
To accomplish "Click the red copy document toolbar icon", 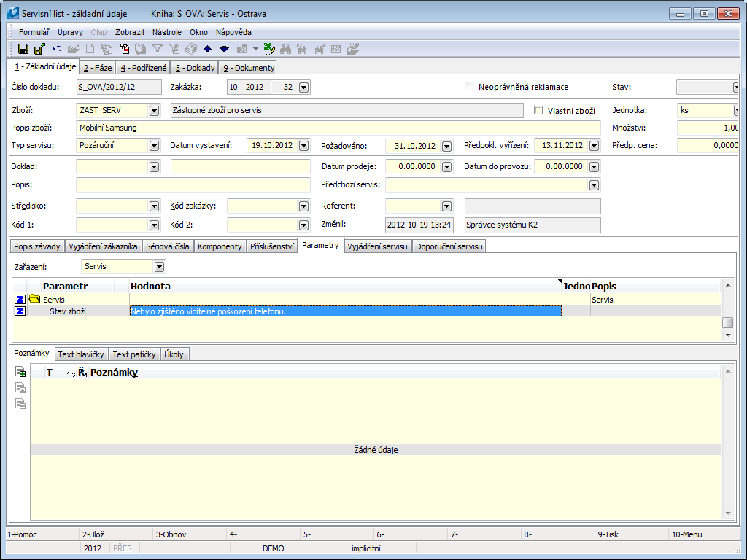I will pyautogui.click(x=124, y=49).
